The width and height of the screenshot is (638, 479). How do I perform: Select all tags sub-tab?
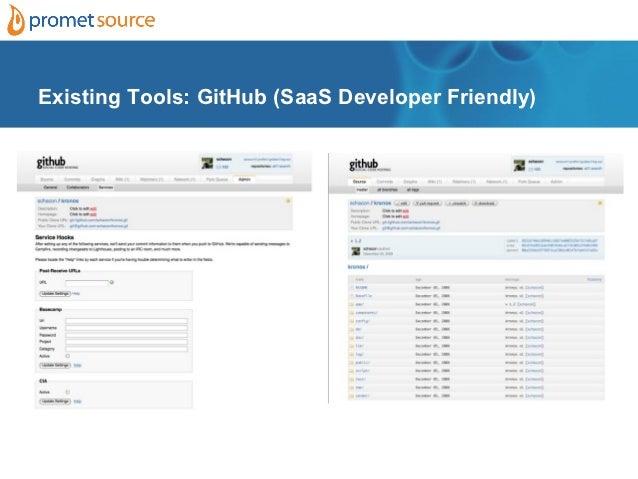tap(413, 190)
